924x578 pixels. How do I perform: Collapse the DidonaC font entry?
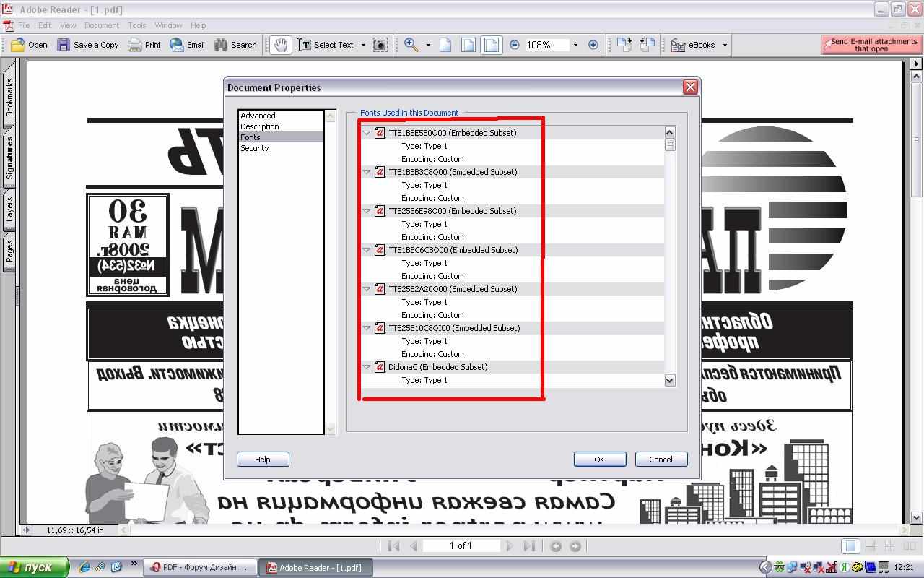pyautogui.click(x=367, y=367)
